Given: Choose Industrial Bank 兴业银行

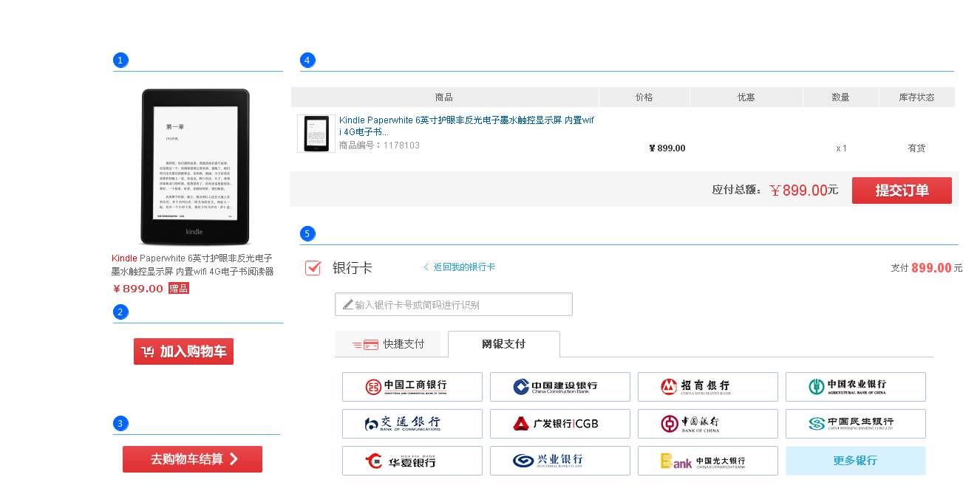Looking at the screenshot, I should pyautogui.click(x=559, y=461).
